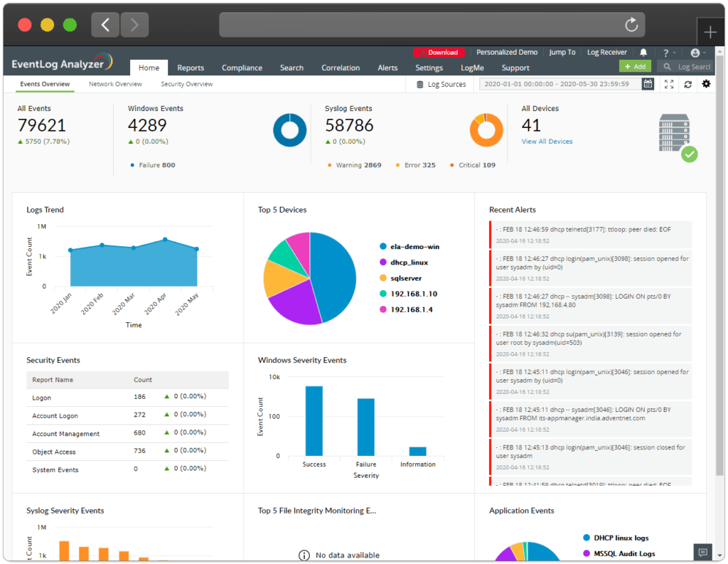Reload the page with the refresh icon

(x=631, y=25)
